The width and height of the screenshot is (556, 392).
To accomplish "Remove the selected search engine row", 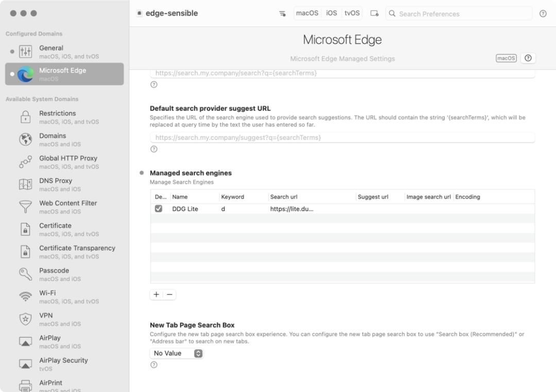I will click(169, 295).
